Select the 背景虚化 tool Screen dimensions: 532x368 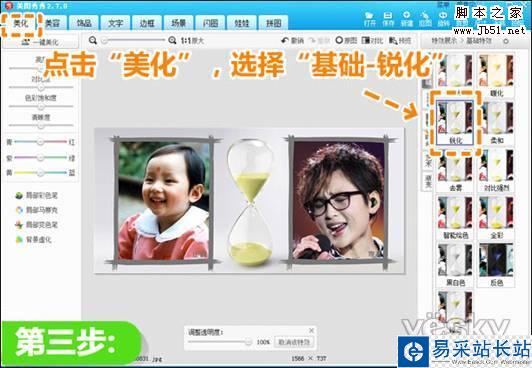[34, 240]
